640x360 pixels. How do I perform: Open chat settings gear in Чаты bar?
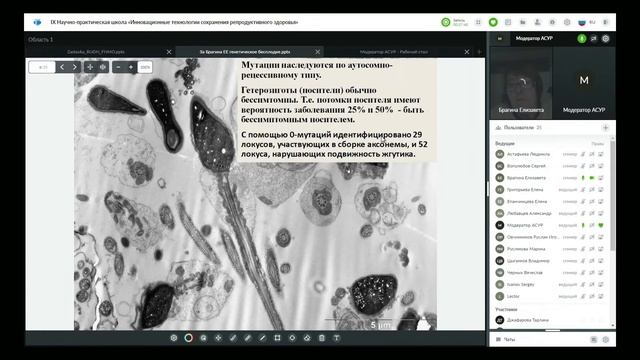pyautogui.click(x=606, y=340)
